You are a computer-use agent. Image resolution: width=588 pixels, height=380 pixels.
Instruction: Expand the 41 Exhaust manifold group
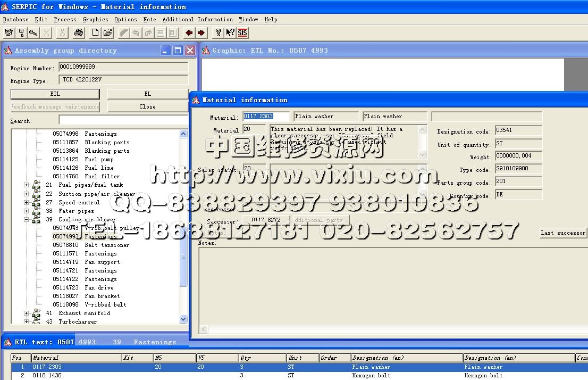27,313
